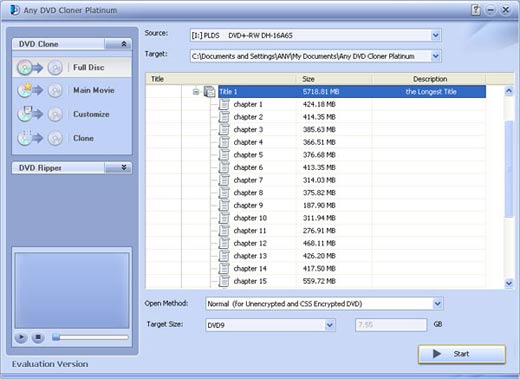
Task: Click the list scroll up arrow
Action: click(x=509, y=91)
